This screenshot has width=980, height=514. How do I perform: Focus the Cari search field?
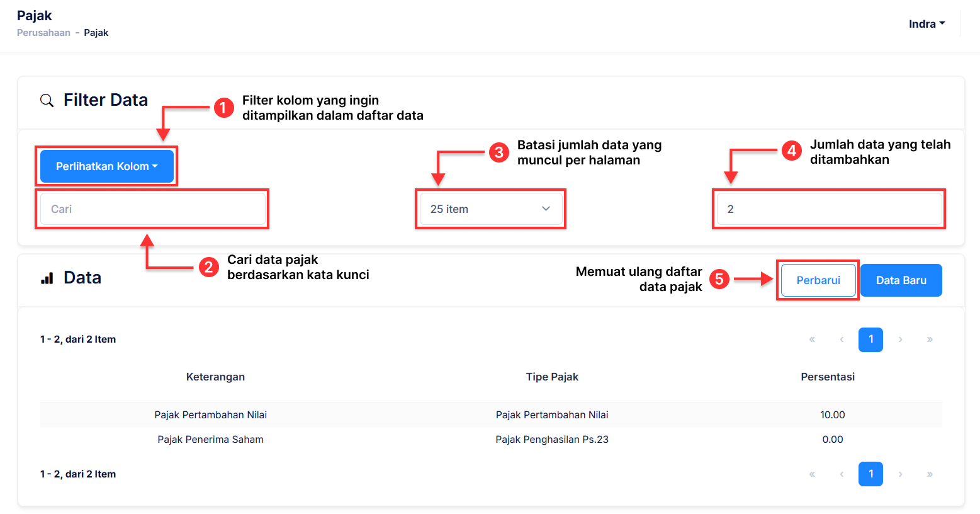pos(152,209)
